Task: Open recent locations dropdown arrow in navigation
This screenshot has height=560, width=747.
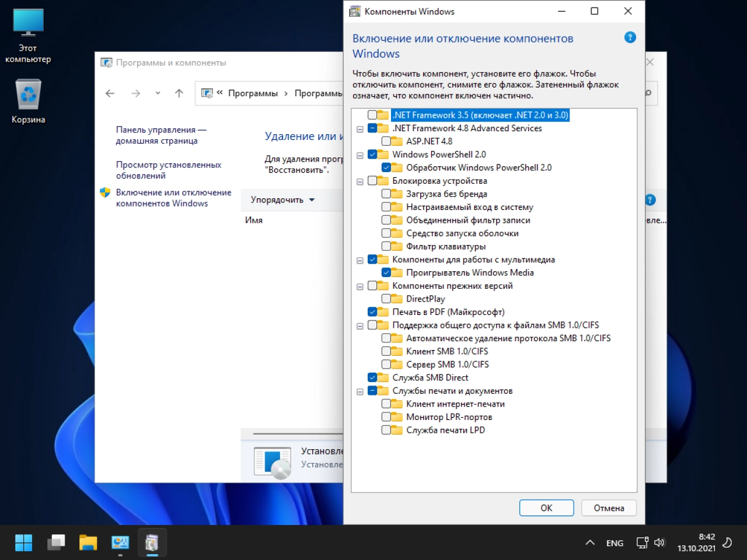Action: (x=158, y=93)
